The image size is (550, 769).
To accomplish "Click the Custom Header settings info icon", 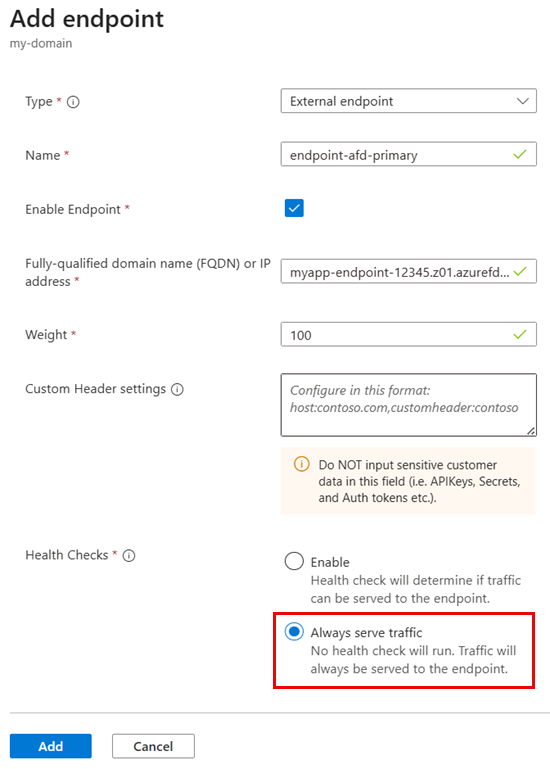I will (177, 389).
